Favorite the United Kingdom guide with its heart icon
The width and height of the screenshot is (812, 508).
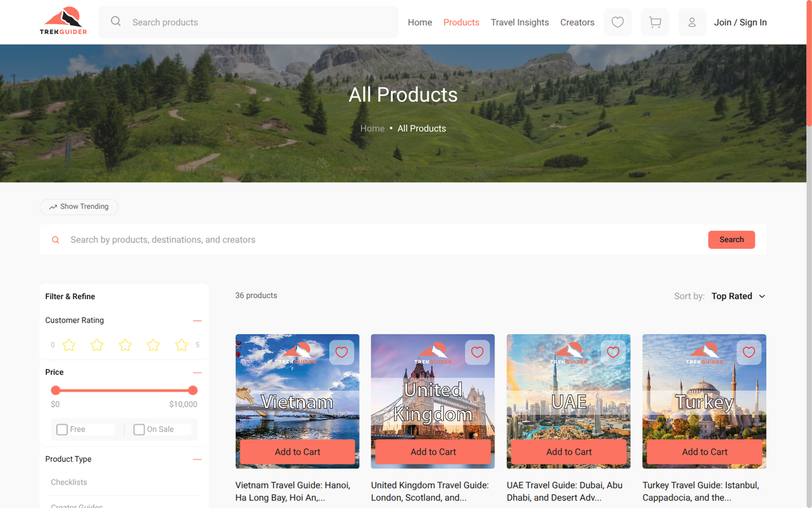(x=477, y=352)
